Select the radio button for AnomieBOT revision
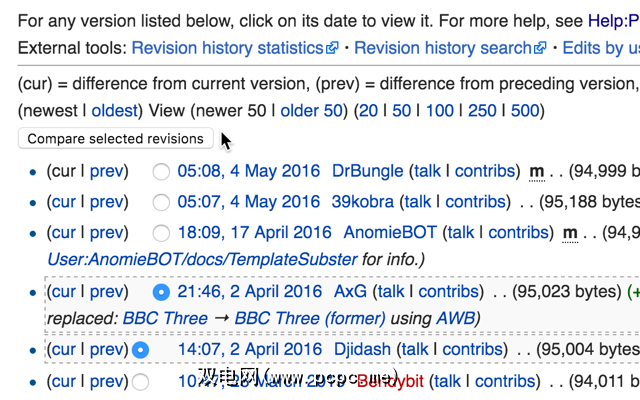640x400 pixels. click(x=161, y=232)
